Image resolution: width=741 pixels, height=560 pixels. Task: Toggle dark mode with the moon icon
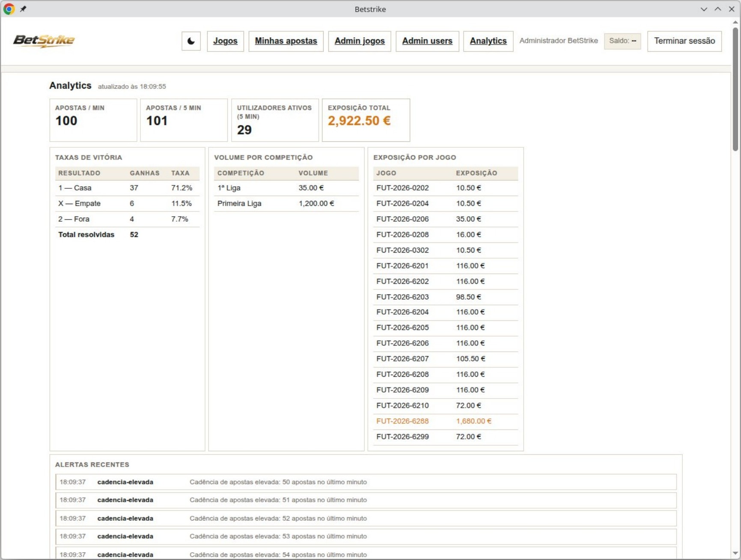(191, 41)
